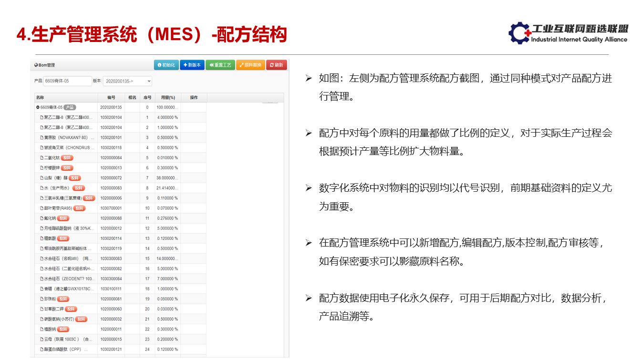Click the 名称 column header
The width and height of the screenshot is (644, 362).
click(x=66, y=97)
